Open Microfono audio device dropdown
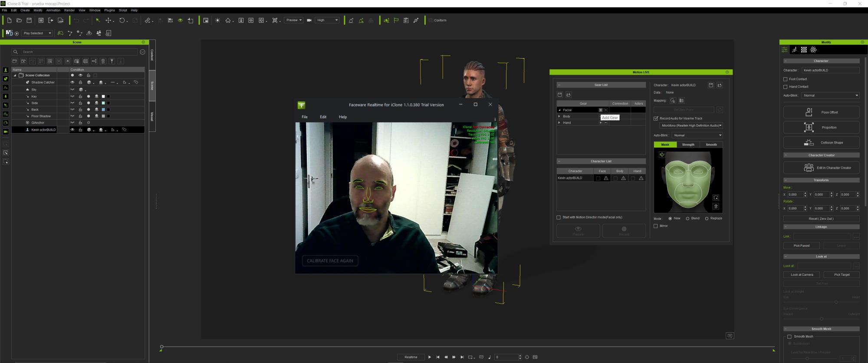868x363 pixels. click(690, 126)
